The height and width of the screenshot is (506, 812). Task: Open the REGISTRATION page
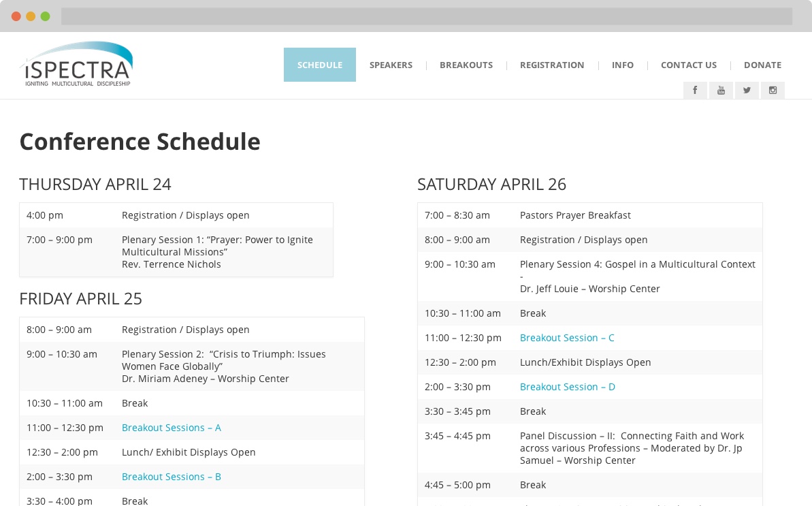tap(552, 65)
